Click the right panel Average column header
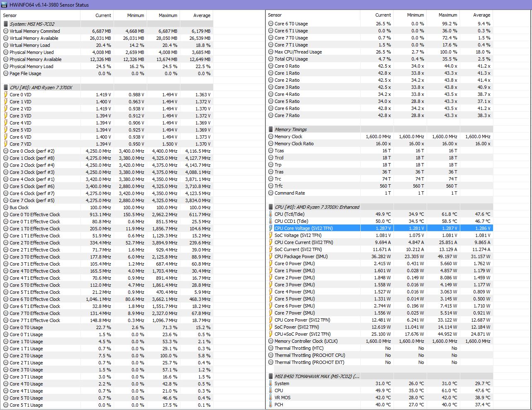The image size is (532, 410). pos(476,15)
